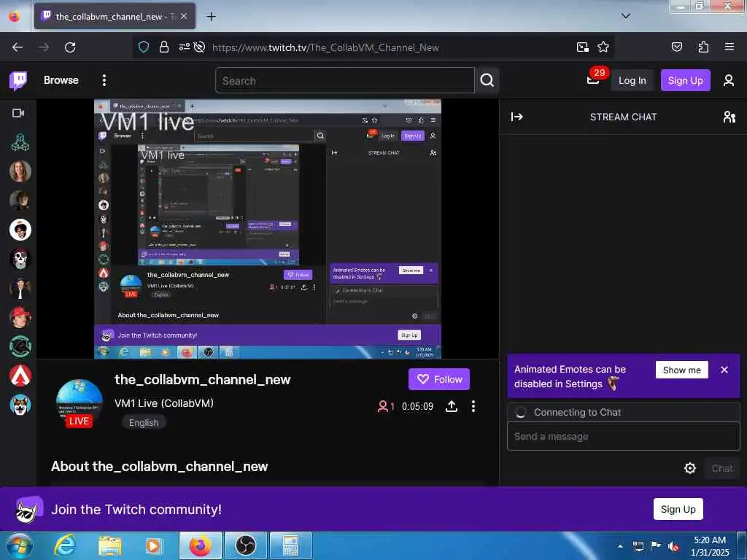Select the the_collabvm_channel_new browser tab

115,17
